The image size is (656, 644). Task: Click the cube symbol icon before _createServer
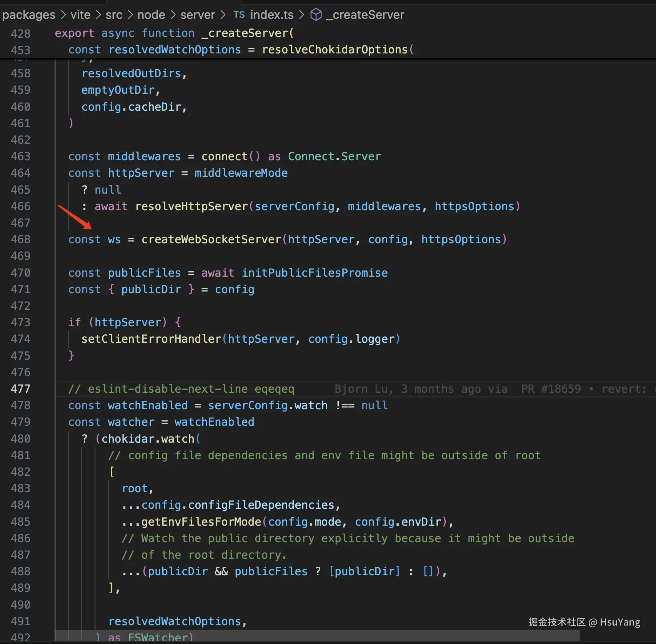tap(316, 15)
